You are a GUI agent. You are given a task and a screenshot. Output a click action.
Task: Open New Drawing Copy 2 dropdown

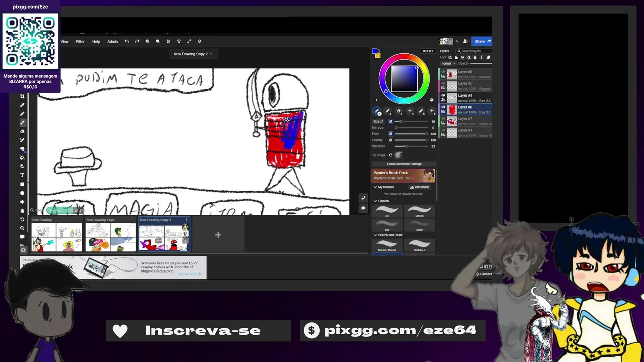tap(193, 54)
